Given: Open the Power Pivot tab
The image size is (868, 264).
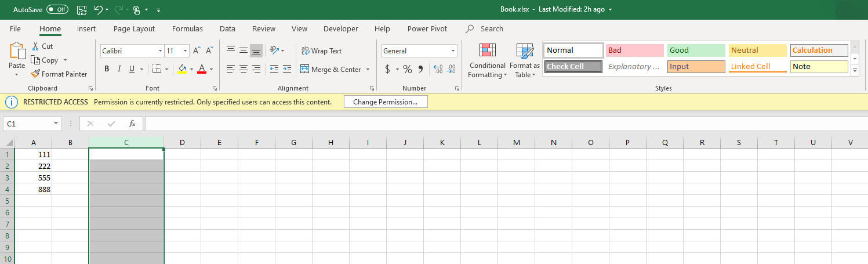Looking at the screenshot, I should pos(427,28).
